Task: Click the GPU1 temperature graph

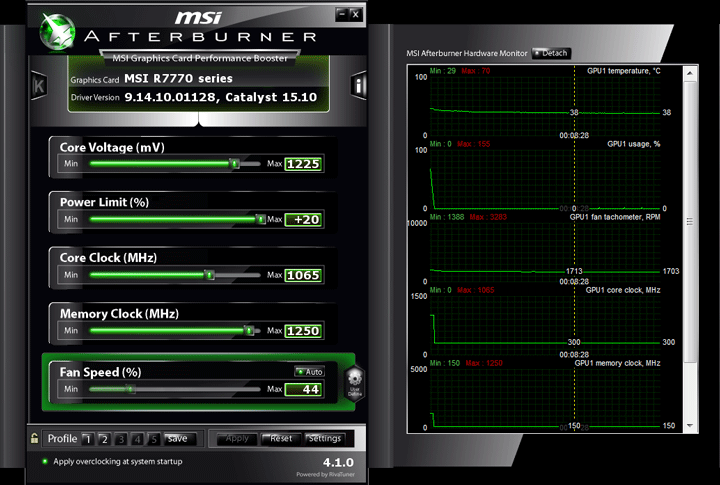Action: coord(545,107)
